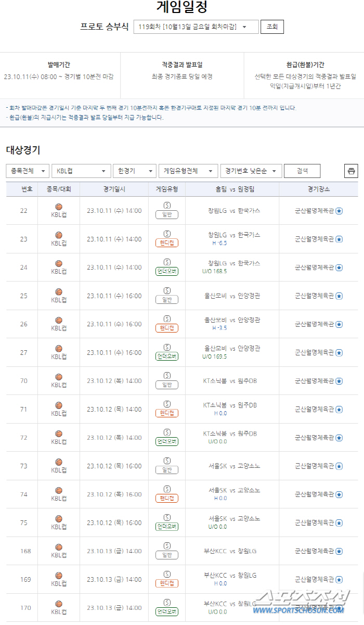Click the 핸디캡 badge in game 74 row

tap(167, 498)
